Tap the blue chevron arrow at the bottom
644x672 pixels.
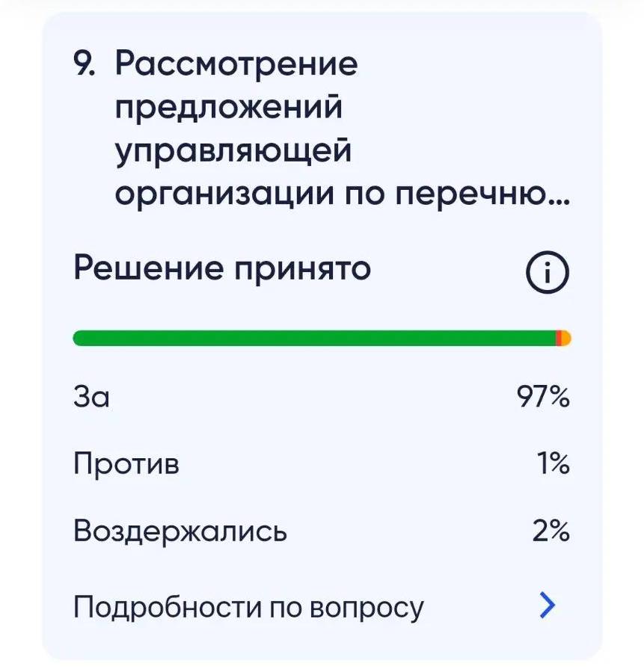(548, 605)
